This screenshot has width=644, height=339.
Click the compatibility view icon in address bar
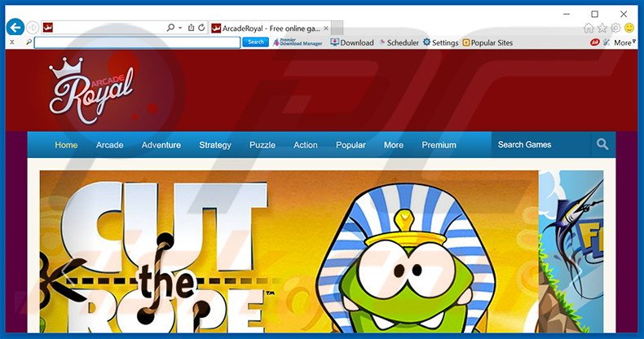point(191,28)
